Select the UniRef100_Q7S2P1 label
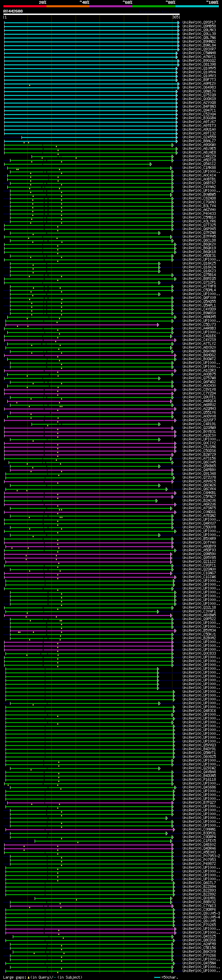222x980 pixels. pos(199,282)
